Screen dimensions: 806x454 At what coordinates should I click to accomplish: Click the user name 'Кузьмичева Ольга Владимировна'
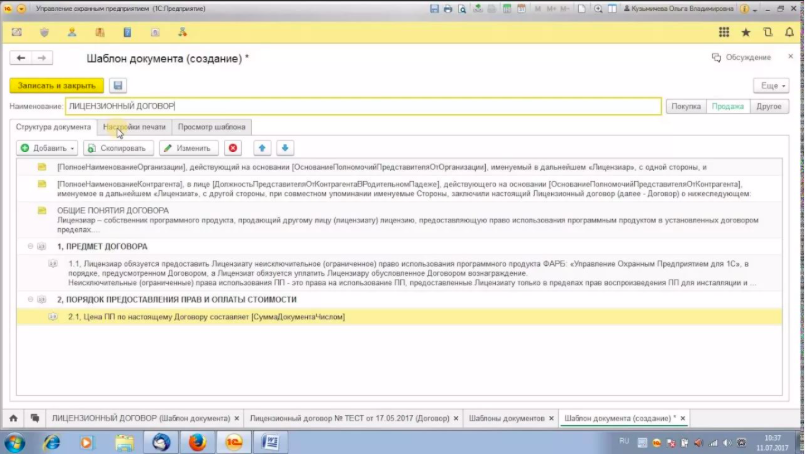point(679,9)
